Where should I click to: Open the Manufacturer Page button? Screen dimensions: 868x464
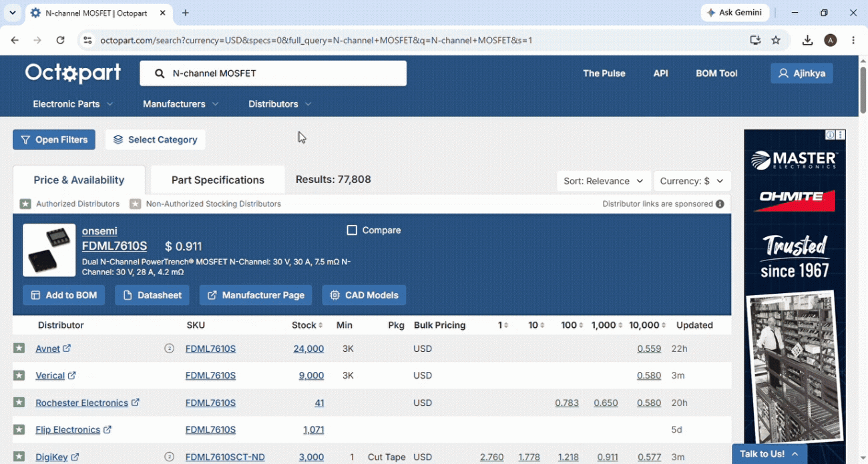point(256,295)
